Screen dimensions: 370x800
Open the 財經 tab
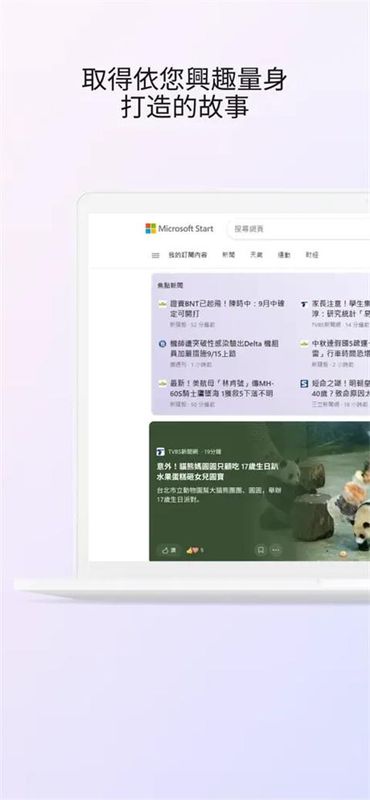[312, 255]
